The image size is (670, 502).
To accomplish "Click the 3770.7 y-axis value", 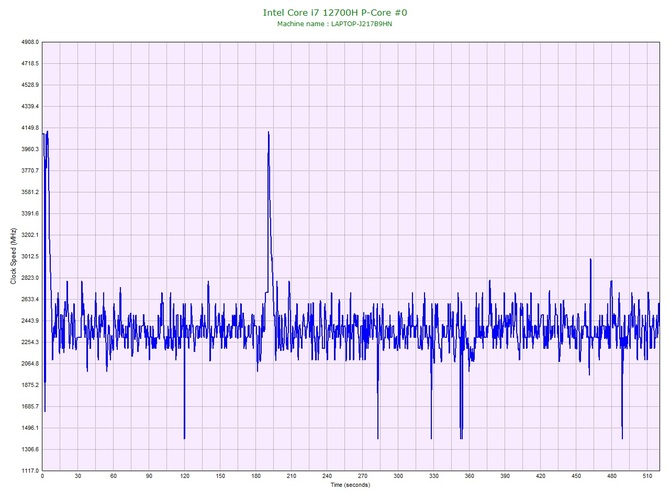I will coord(30,171).
